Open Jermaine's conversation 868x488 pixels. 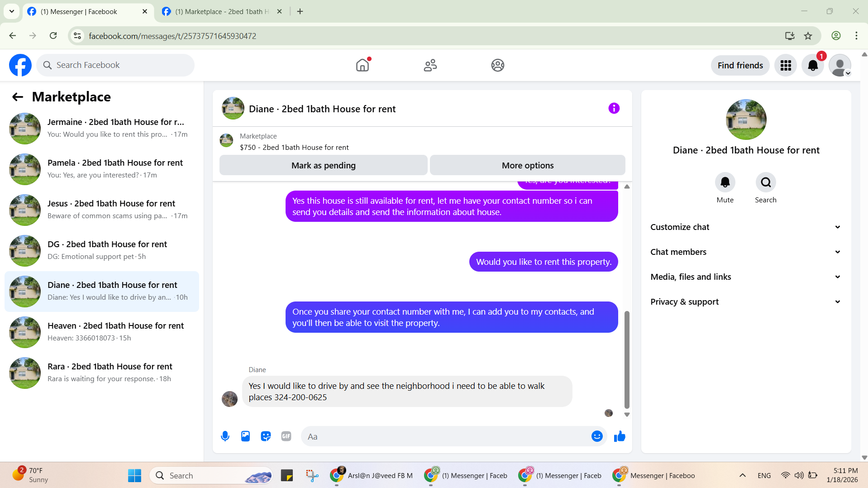[102, 128]
